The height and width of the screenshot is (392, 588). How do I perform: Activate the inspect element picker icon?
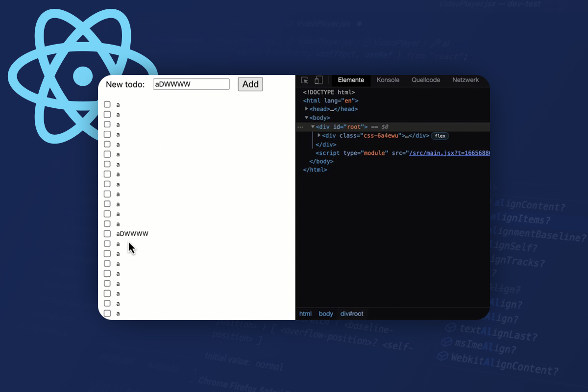click(305, 79)
